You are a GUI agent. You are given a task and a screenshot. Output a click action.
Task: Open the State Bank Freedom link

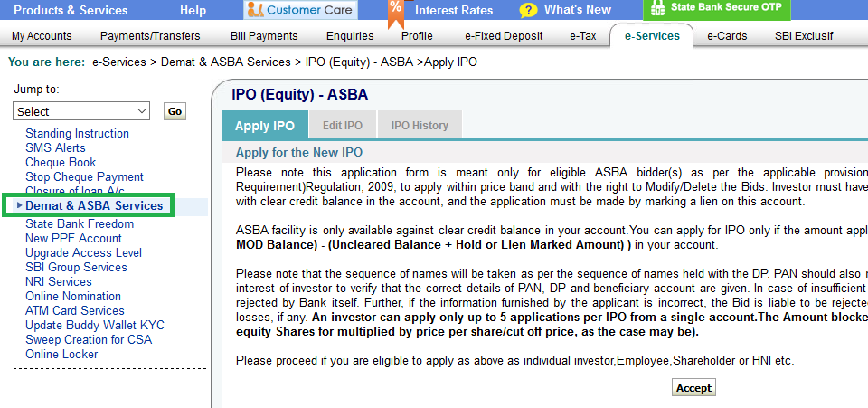[x=80, y=223]
